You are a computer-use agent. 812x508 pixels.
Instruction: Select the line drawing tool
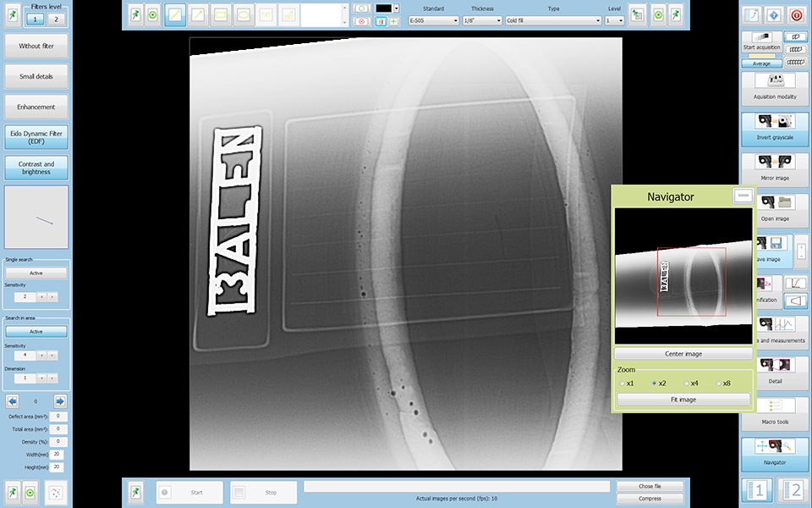175,15
